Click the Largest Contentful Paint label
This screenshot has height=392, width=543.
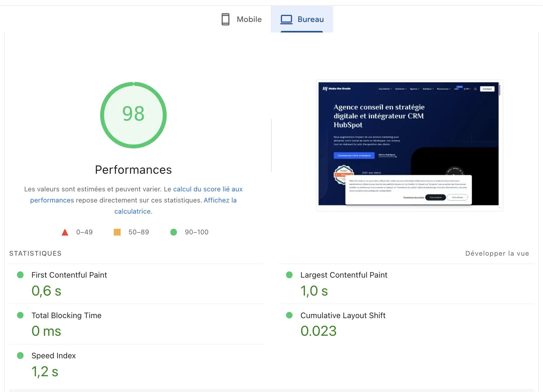point(344,275)
